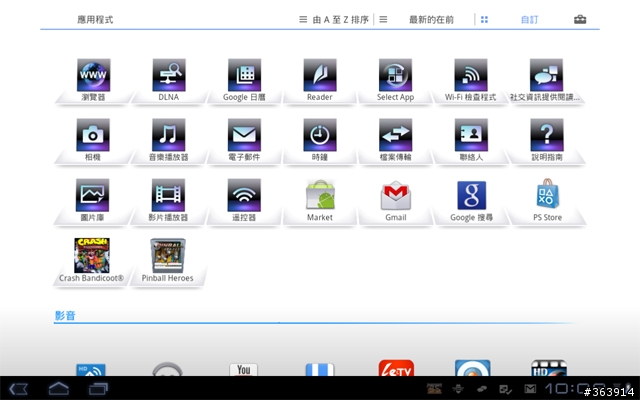Open the 相機 camera app
The height and width of the screenshot is (400, 640).
pyautogui.click(x=93, y=140)
